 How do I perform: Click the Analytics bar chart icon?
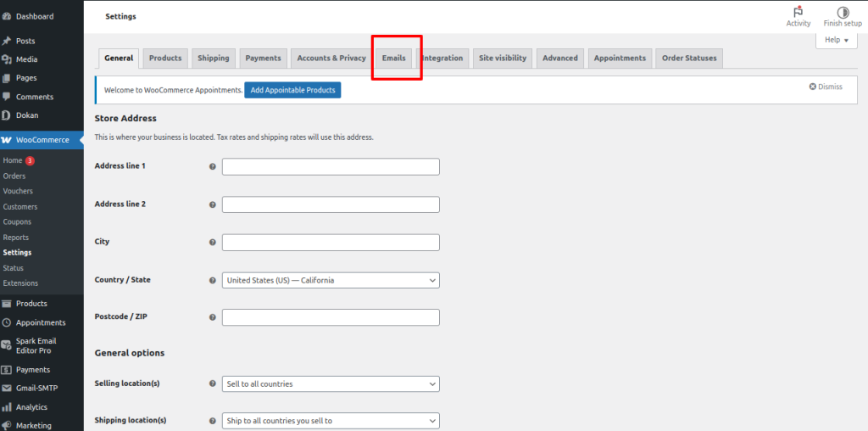(7, 407)
